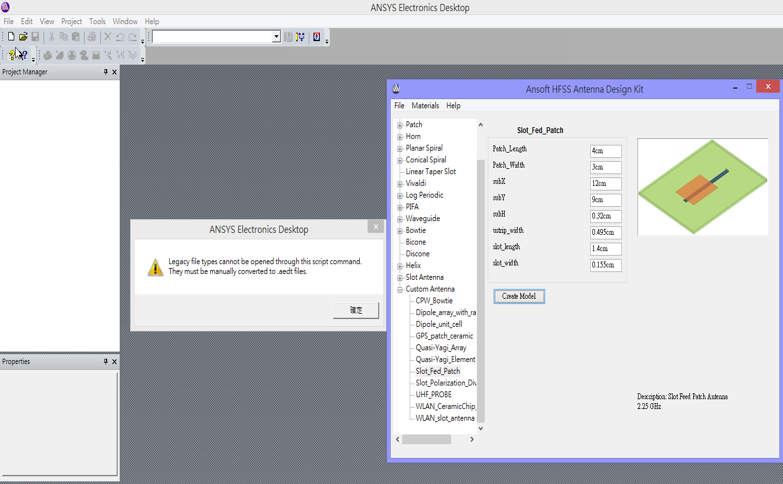Open toolbar options arrow after the Redo icon
783x484 pixels.
(142, 41)
